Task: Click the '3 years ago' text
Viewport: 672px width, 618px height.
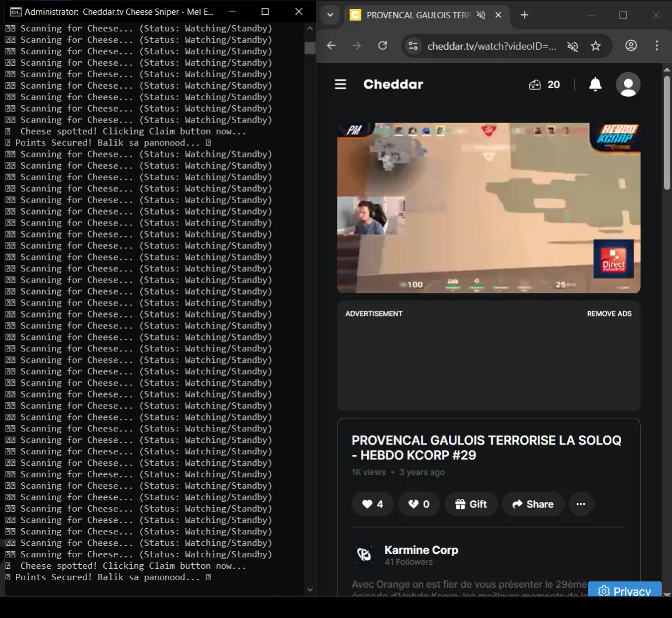Action: [422, 472]
